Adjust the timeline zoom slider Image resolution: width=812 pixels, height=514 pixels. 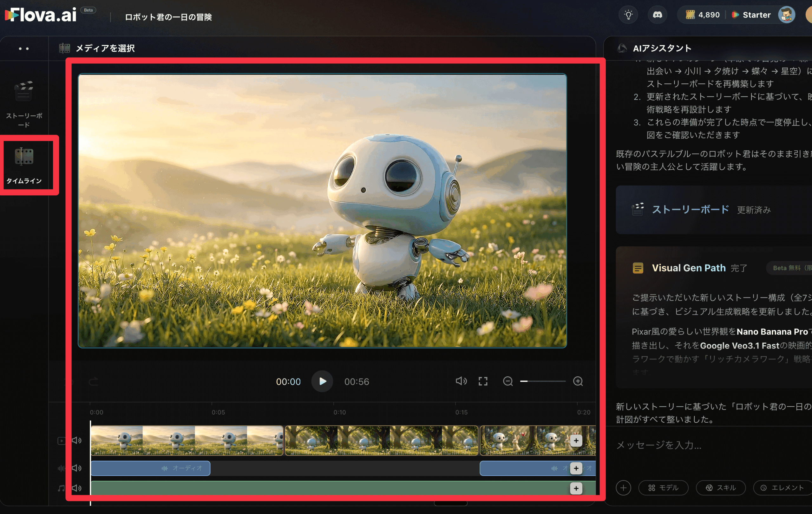tap(543, 381)
